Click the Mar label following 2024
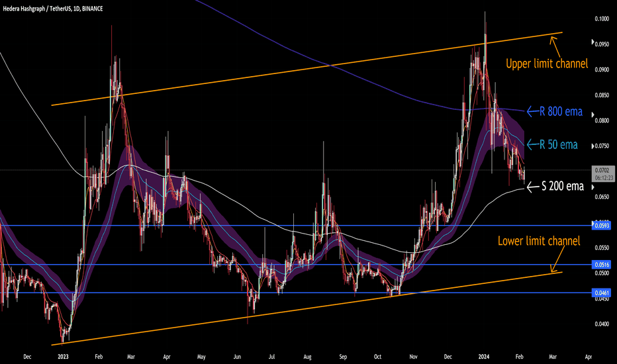The width and height of the screenshot is (617, 364). 553,357
